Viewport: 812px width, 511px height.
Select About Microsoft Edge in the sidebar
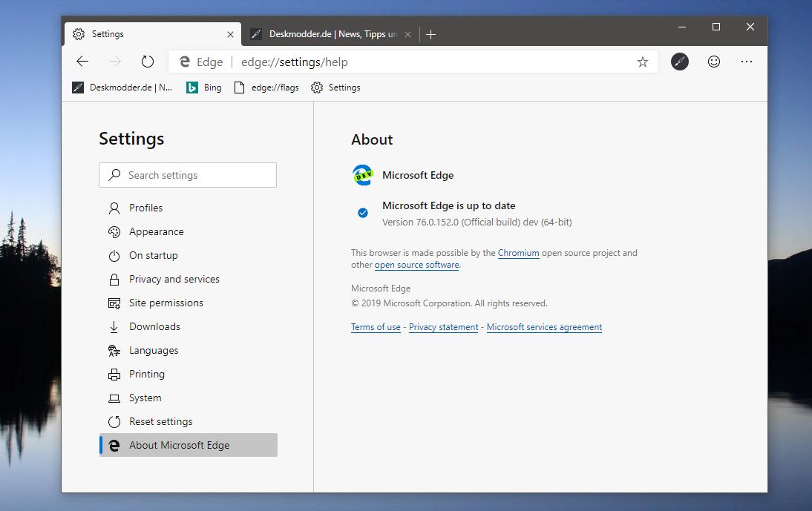[189, 445]
